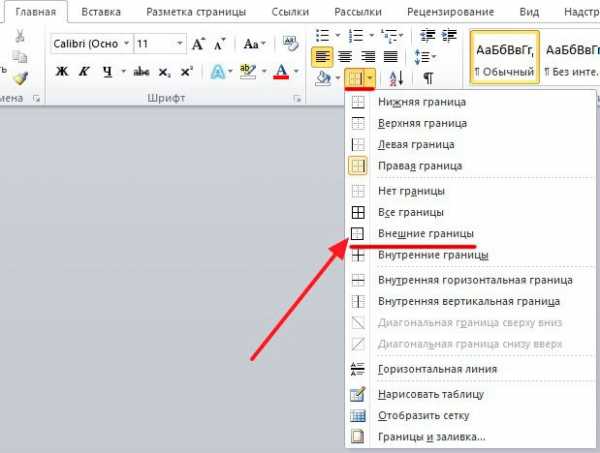The height and width of the screenshot is (453, 600).
Task: Show paragraph marks with pilcrow icon
Action: [428, 78]
